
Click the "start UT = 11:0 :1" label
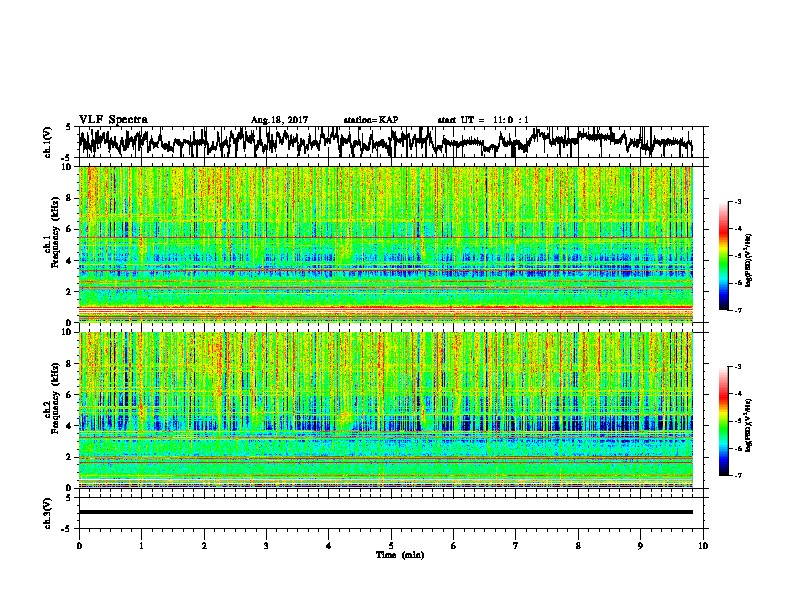483,120
